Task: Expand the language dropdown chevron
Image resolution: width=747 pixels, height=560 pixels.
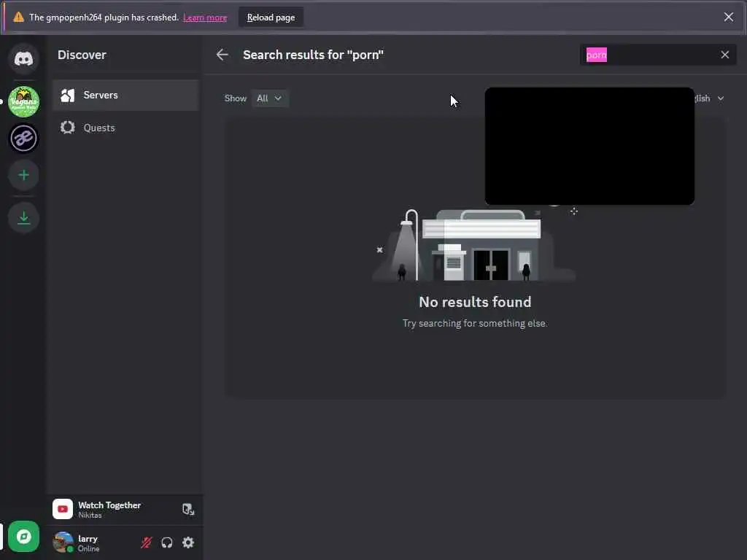Action: pos(720,98)
